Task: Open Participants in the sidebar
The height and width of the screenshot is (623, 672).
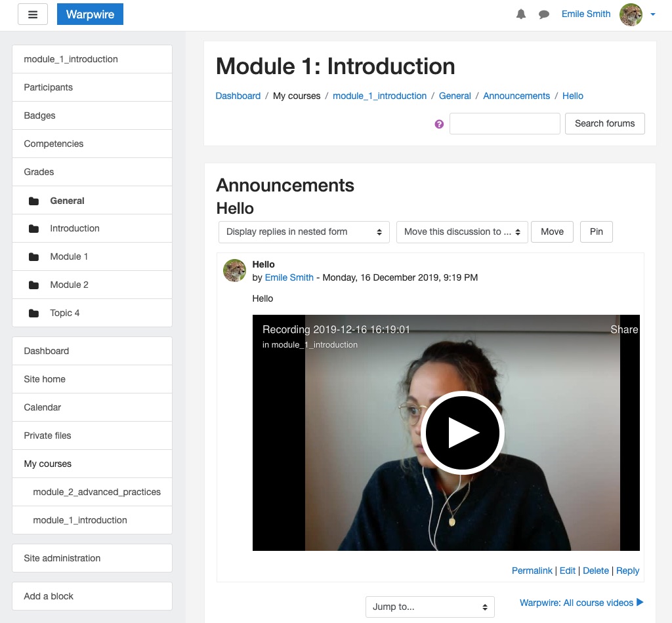Action: (x=92, y=87)
